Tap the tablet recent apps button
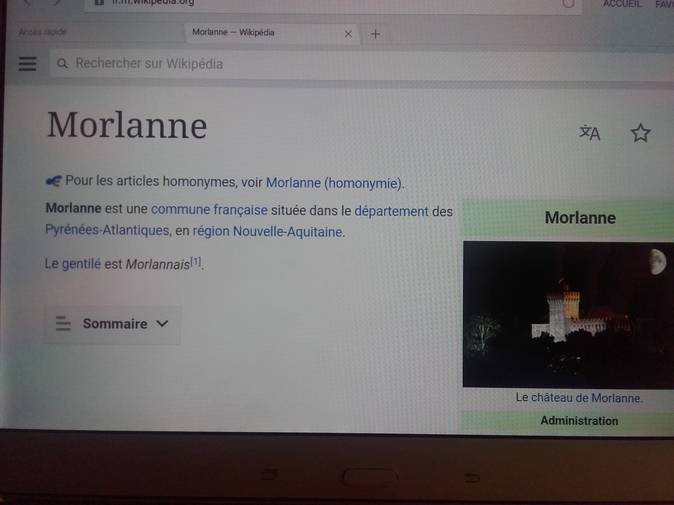This screenshot has width=674, height=505. point(270,475)
